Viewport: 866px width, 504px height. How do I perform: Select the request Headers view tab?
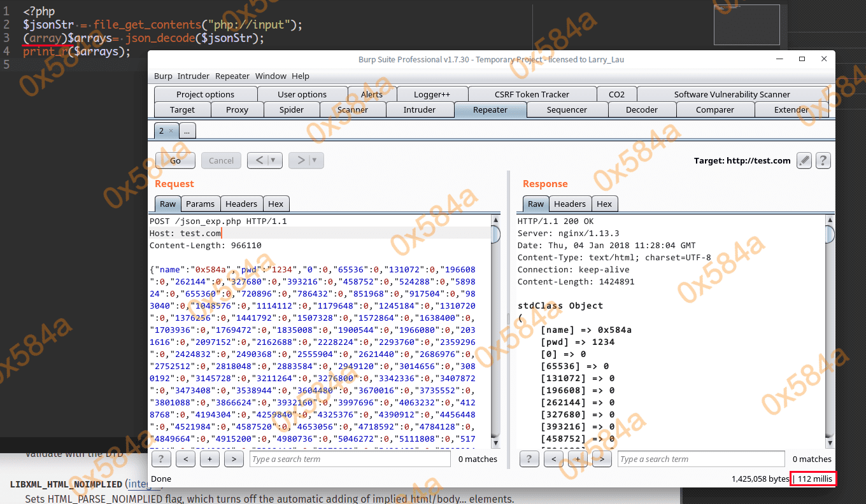(241, 204)
